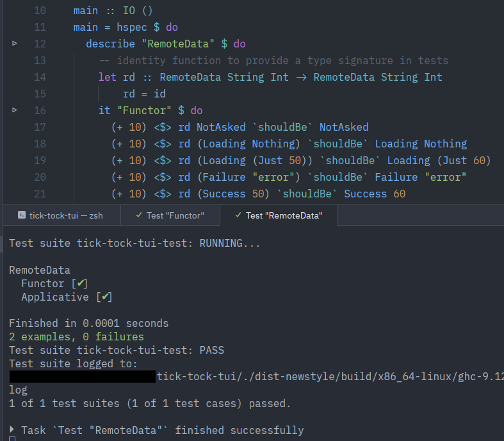The image size is (504, 441).
Task: Click "Test suite tick-tock-tui-test: RUNNING..." line
Action: pyautogui.click(x=134, y=243)
